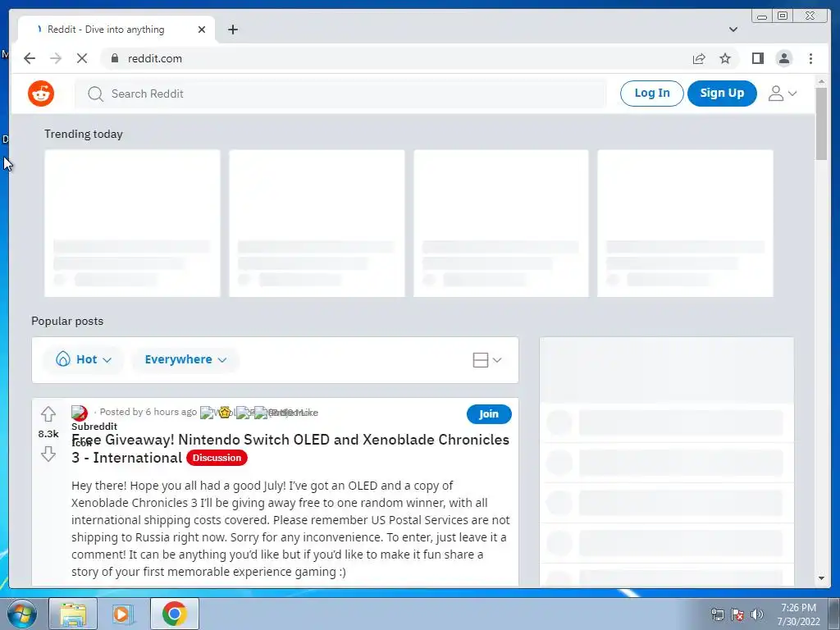The image size is (840, 630).
Task: Share this page icon in address bar
Action: coord(699,58)
